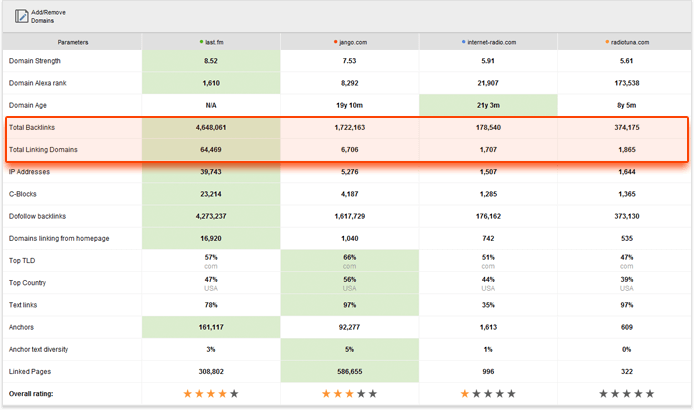Click the Parameters column header

tap(72, 42)
